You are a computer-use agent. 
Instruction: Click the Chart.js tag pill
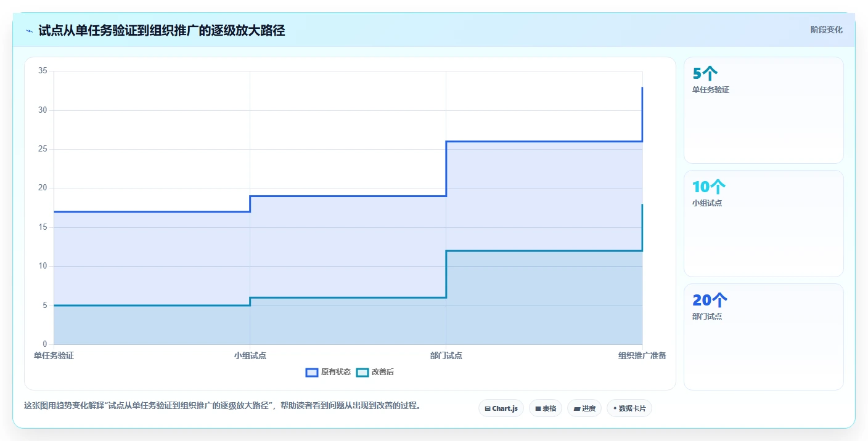(501, 408)
